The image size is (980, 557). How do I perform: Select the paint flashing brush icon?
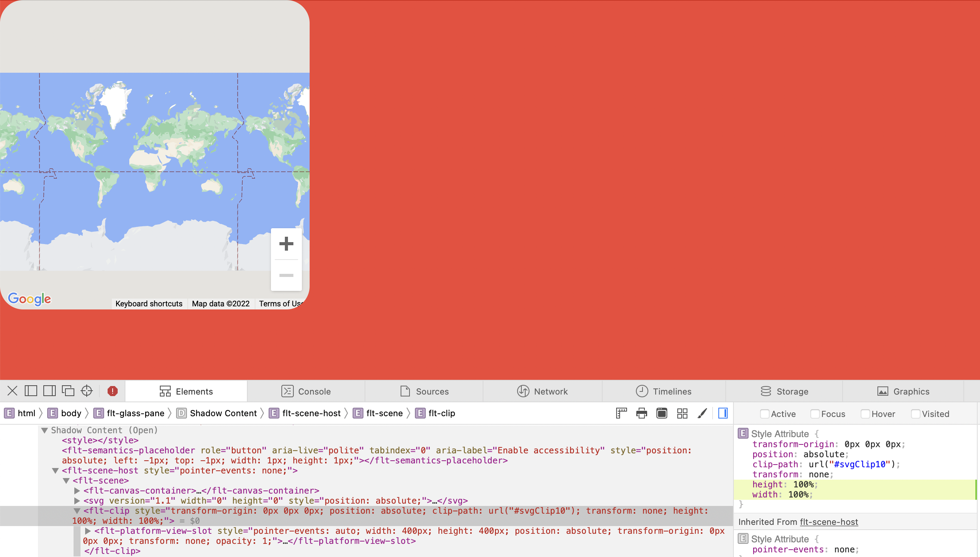click(702, 413)
